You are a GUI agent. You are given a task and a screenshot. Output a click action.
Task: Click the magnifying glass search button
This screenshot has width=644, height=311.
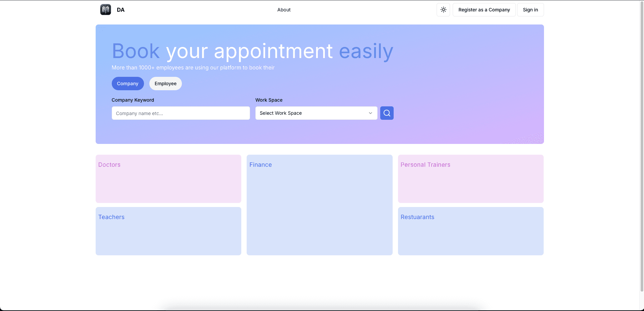387,113
